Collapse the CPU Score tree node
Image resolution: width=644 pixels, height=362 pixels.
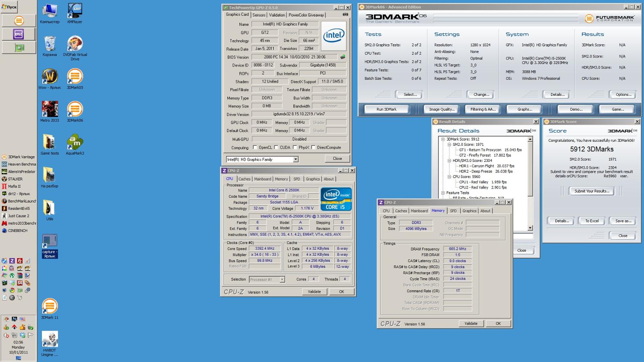[449, 177]
